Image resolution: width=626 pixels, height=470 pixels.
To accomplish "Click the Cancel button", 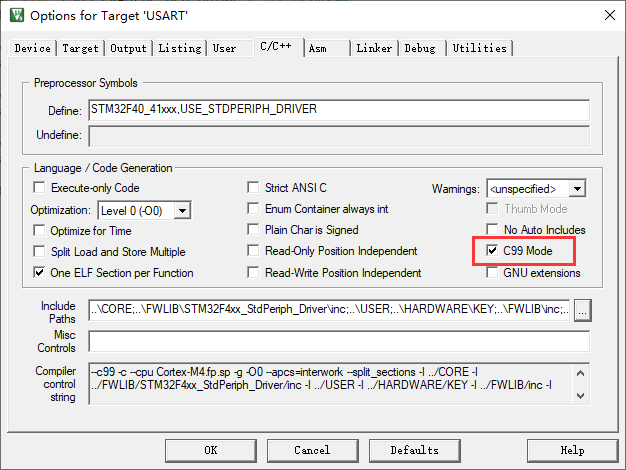I will pyautogui.click(x=312, y=450).
